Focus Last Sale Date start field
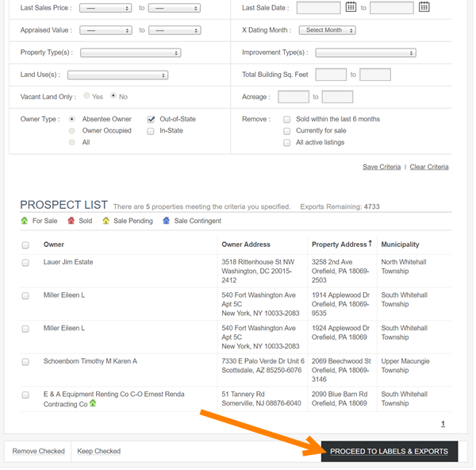Screen dimensions: 476x470 tap(318, 8)
